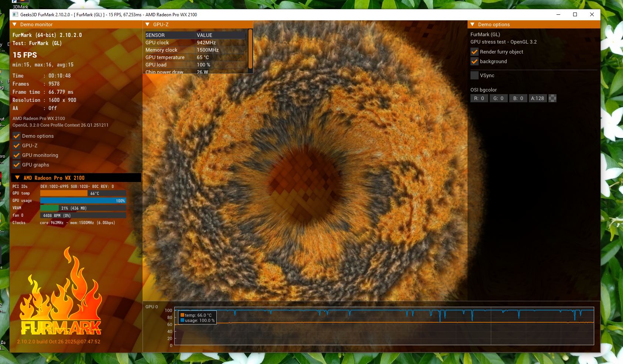Screen dimensions: 623x364
Task: Collapse the Demo options panel triangle
Action: coord(472,24)
